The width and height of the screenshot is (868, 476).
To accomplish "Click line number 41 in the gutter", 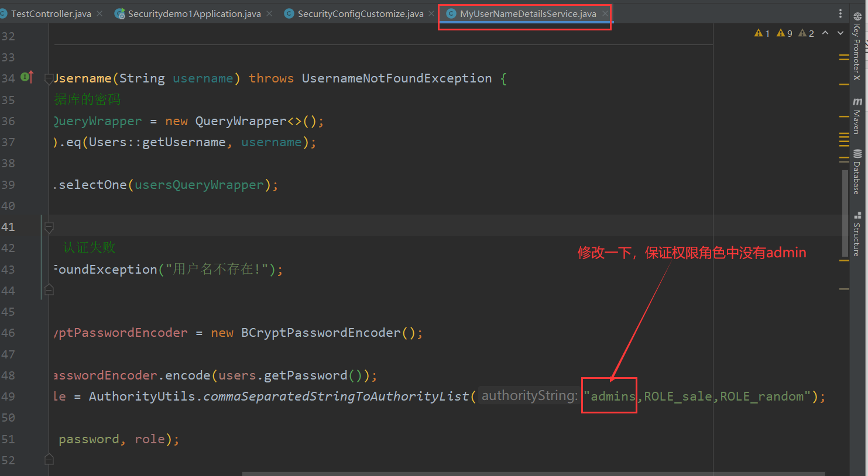I will (x=8, y=227).
